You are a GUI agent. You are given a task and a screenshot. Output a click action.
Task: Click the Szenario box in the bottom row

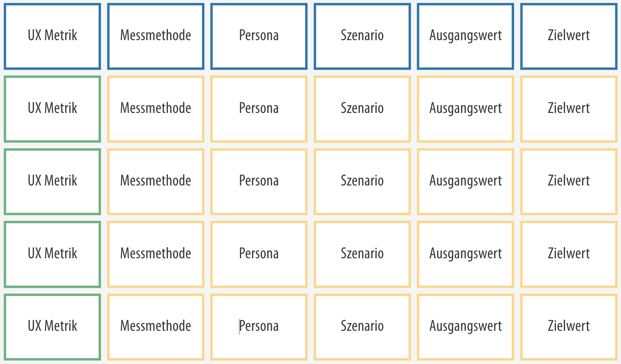pyautogui.click(x=362, y=327)
